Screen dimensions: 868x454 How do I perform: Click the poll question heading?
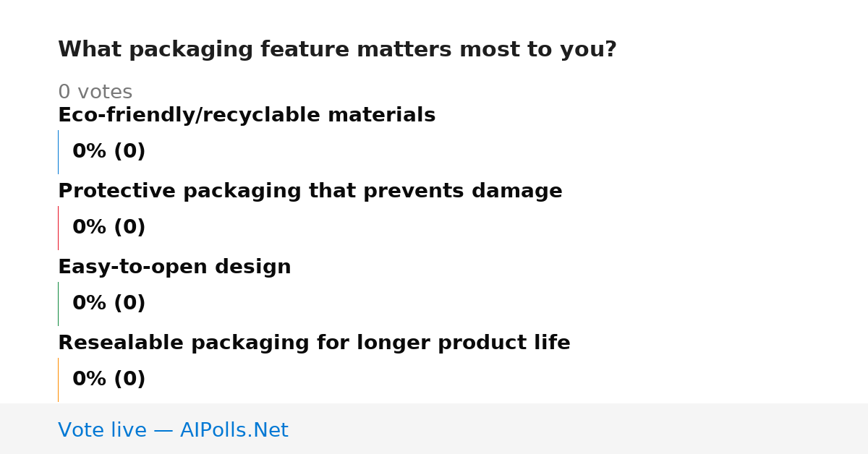point(337,50)
